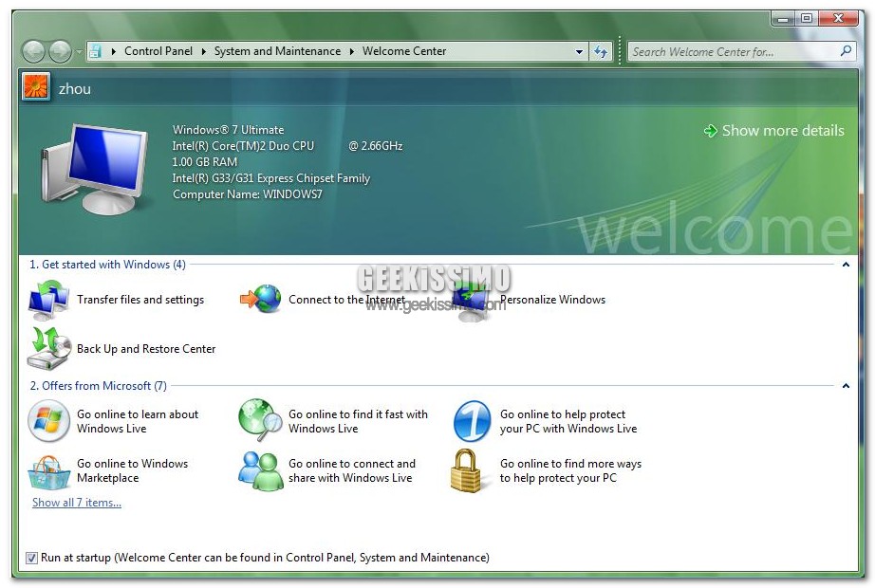Navigate to the Control Panel breadcrumb

pyautogui.click(x=158, y=51)
